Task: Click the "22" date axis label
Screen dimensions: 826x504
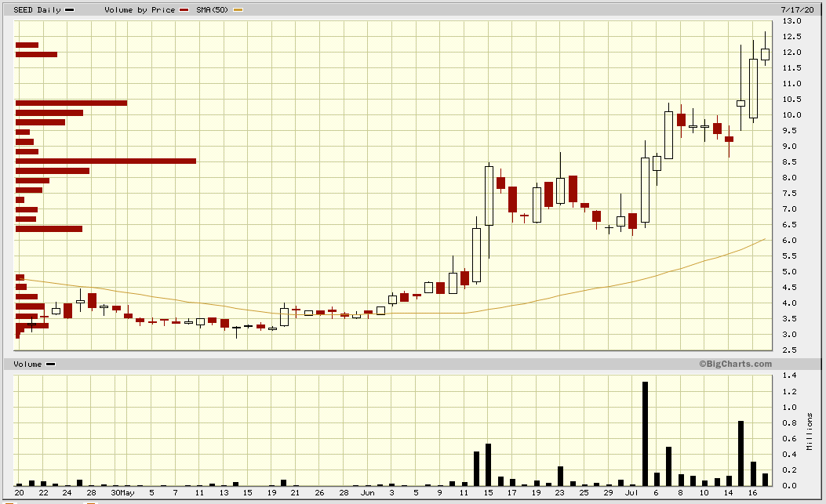Action: point(43,493)
